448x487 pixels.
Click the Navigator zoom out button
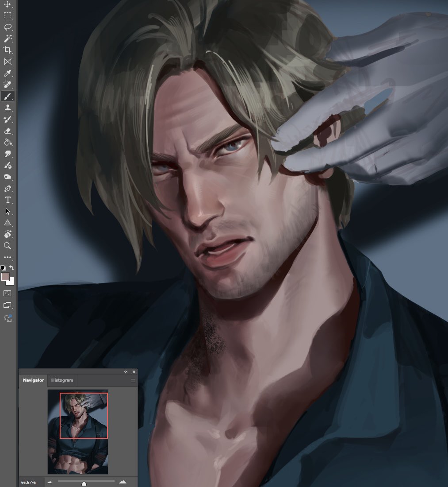pos(50,482)
